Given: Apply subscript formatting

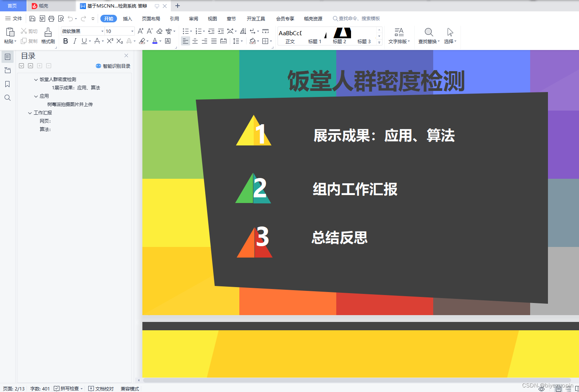Looking at the screenshot, I should 119,41.
